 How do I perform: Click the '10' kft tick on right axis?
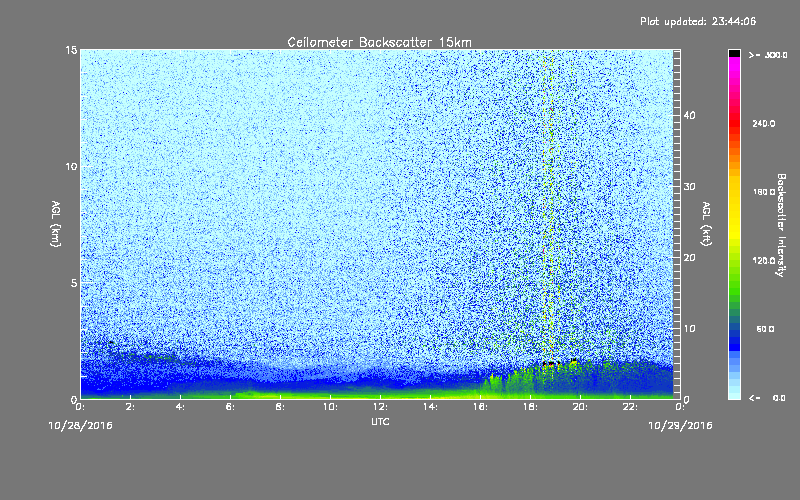pyautogui.click(x=689, y=329)
